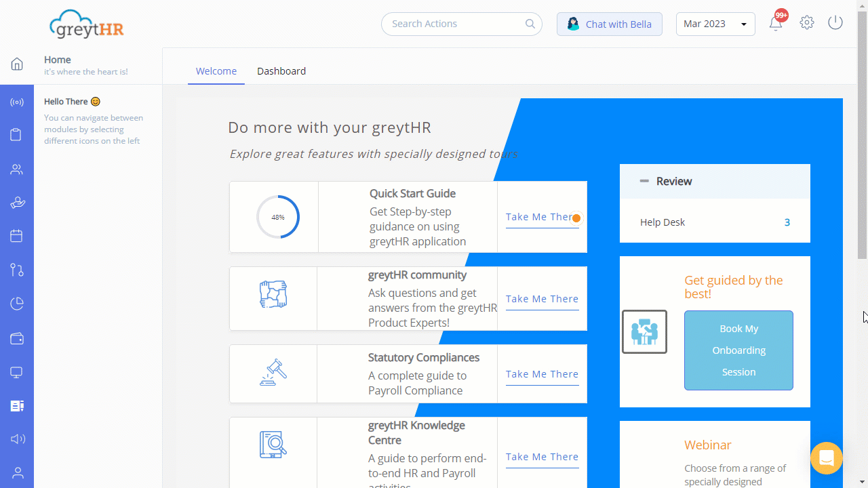Click the power logout icon
The width and height of the screenshot is (868, 488).
pyautogui.click(x=835, y=23)
